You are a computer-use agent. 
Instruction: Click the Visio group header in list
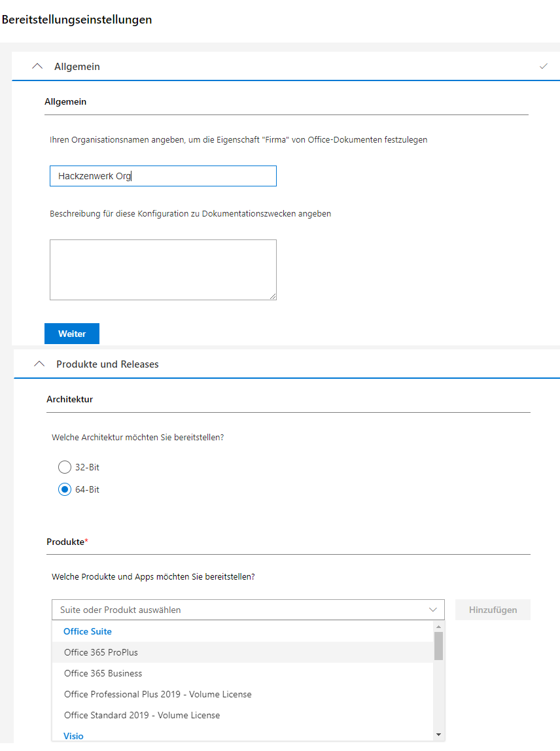(x=73, y=736)
